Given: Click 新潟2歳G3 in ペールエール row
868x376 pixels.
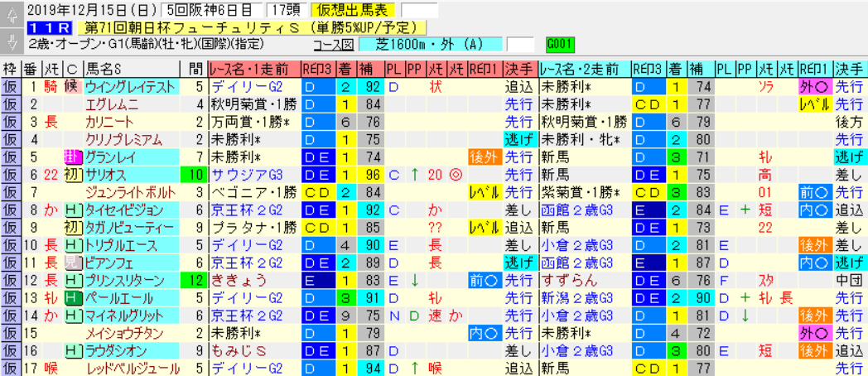Looking at the screenshot, I should (585, 298).
